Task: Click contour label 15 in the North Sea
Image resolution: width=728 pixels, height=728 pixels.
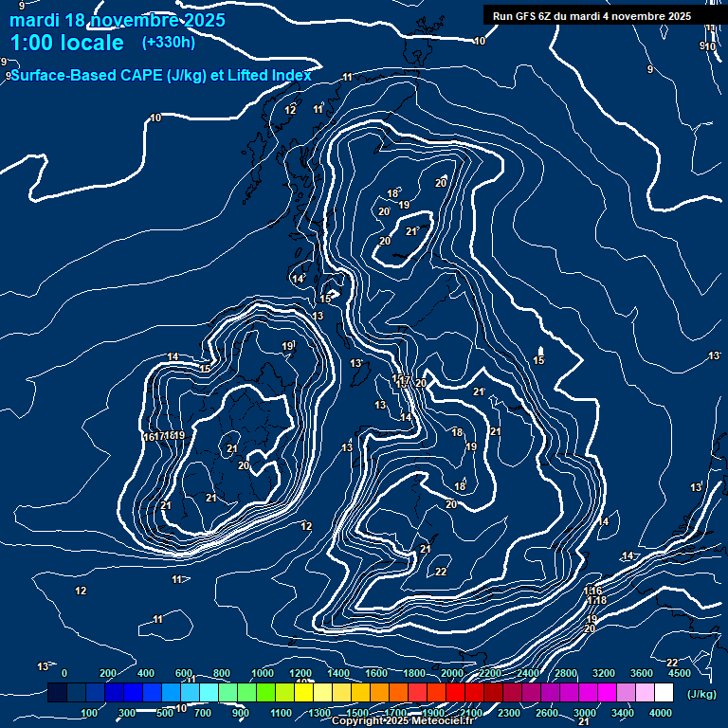Action: pyautogui.click(x=538, y=360)
